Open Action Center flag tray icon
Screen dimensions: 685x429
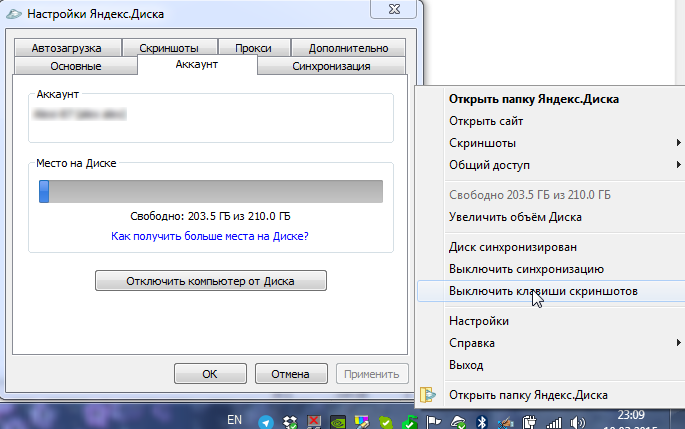[433, 422]
